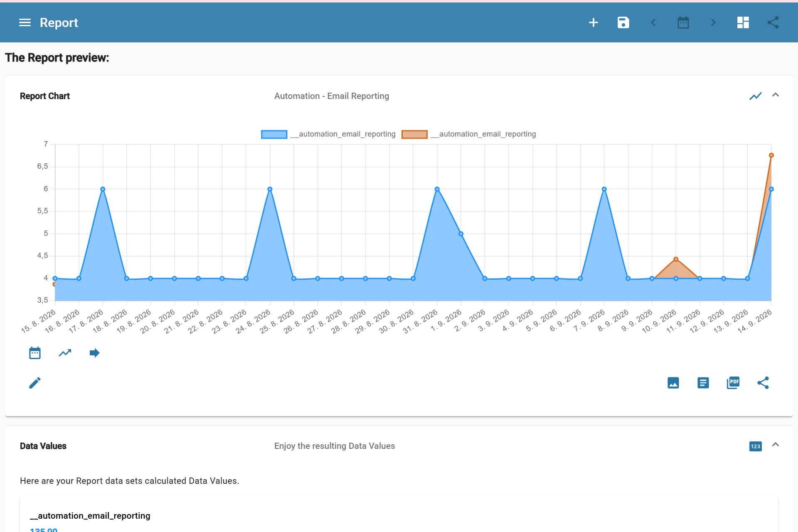Click 'Automation - Email Reporting' subtitle
The height and width of the screenshot is (532, 798).
coord(332,96)
